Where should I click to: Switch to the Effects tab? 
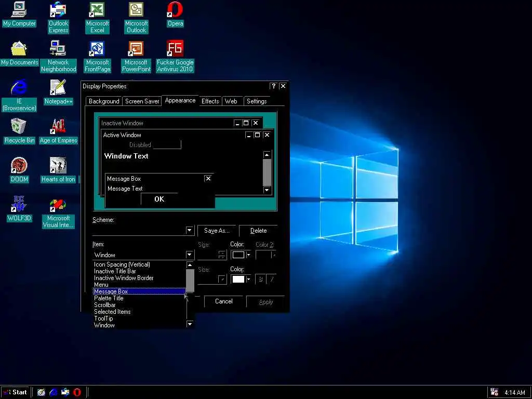click(x=210, y=101)
